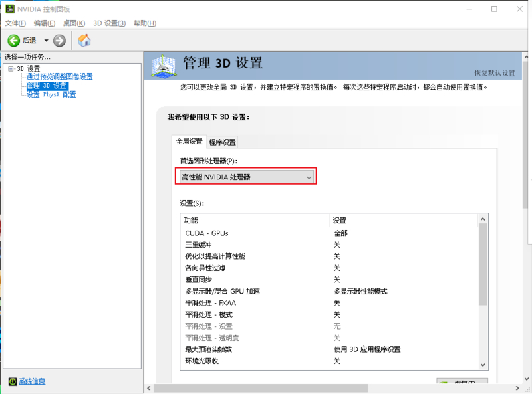Select 通过预览调整图像设置 in the task tree

coord(59,76)
